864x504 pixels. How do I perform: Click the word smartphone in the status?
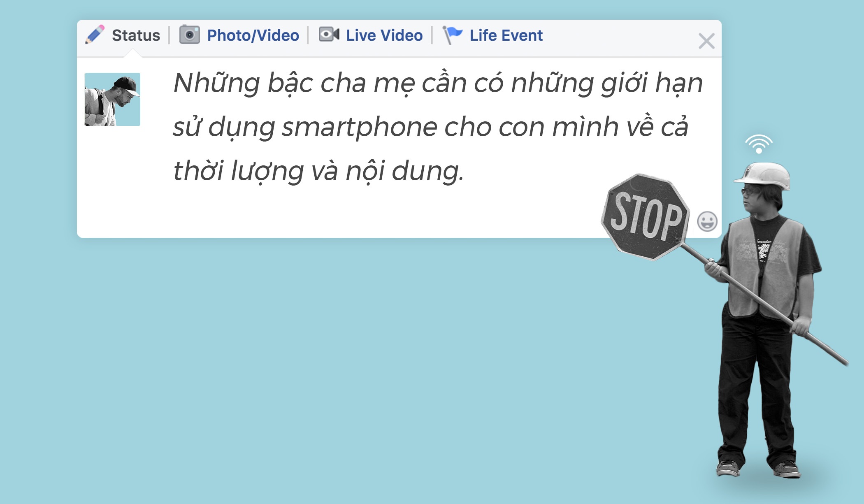(360, 128)
